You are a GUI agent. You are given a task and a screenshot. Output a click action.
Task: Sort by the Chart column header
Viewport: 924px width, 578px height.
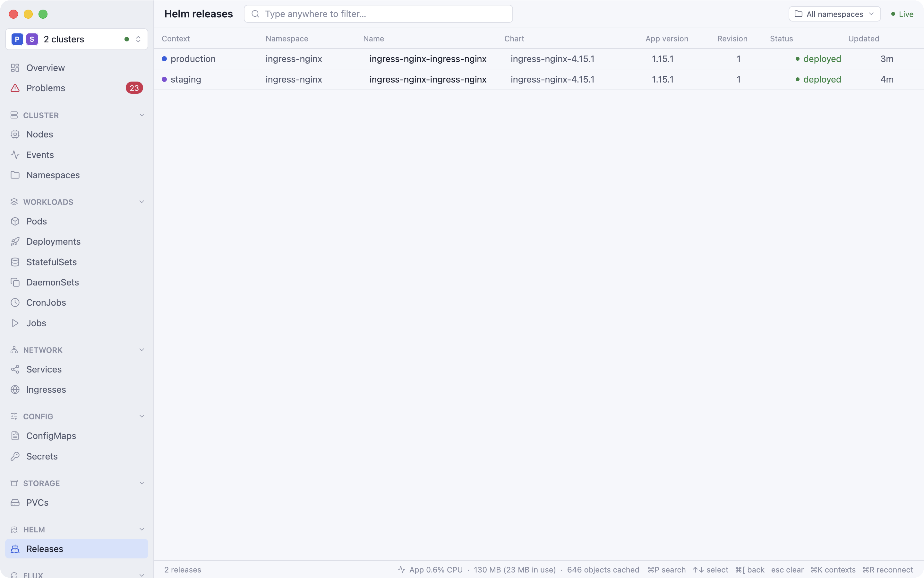pos(514,39)
